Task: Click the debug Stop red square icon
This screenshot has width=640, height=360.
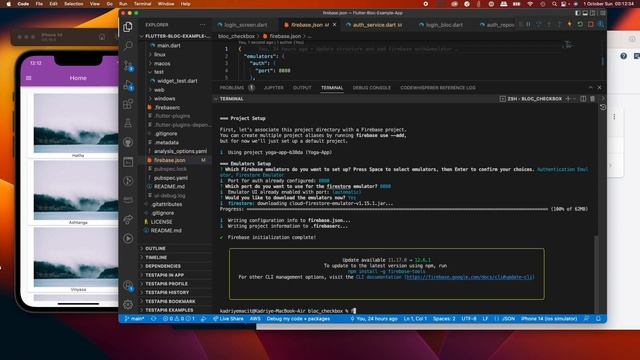Action: point(591,24)
